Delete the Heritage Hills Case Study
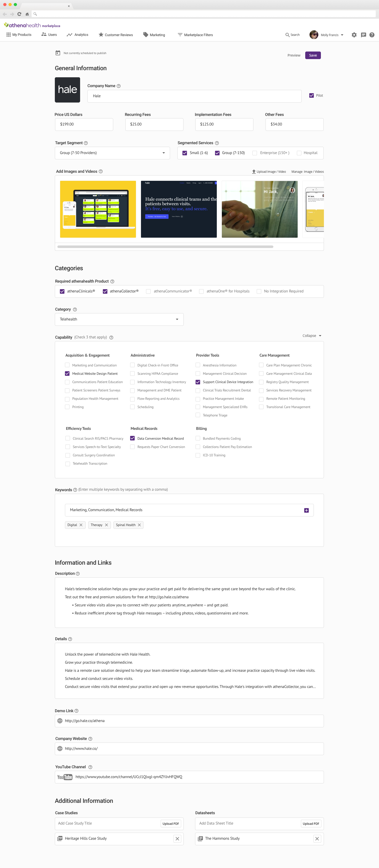This screenshot has width=379, height=868. 177,838
